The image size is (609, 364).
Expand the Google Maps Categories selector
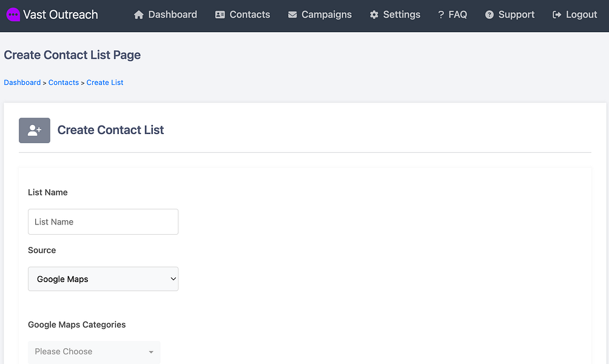94,351
